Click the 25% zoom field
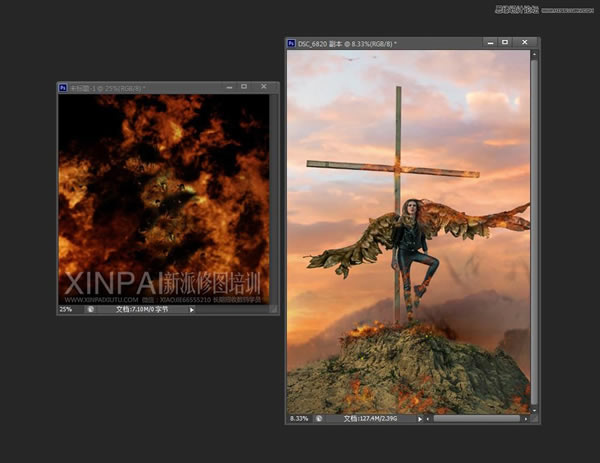 [x=66, y=309]
